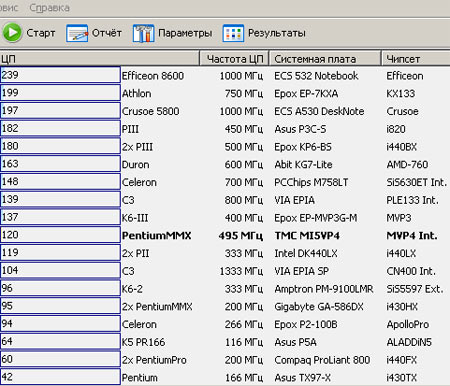Select the K6-2 row

point(132,289)
